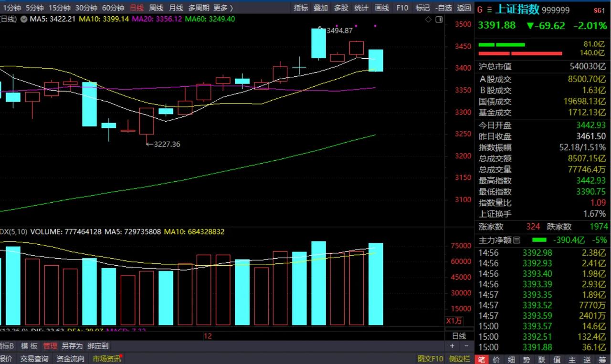Click the 另存为 save as button
611x364 pixels.
[x=72, y=346]
